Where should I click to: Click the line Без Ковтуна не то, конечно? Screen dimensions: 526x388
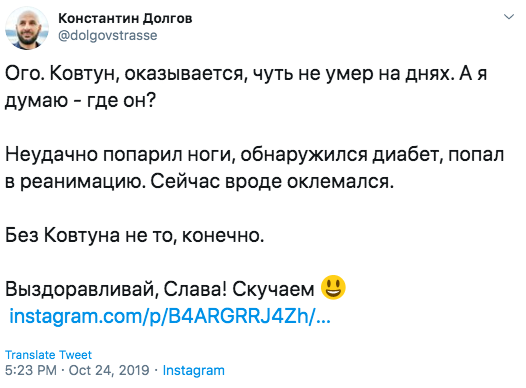(x=135, y=235)
